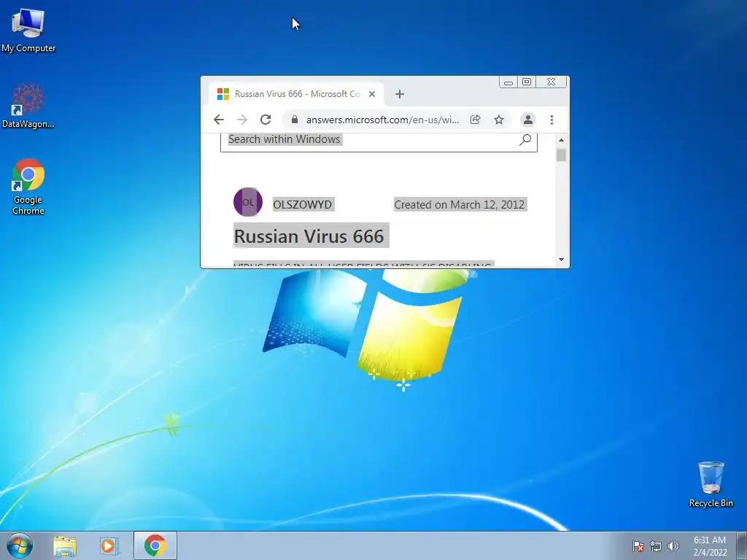
Task: Click Search within Windows field
Action: (379, 142)
